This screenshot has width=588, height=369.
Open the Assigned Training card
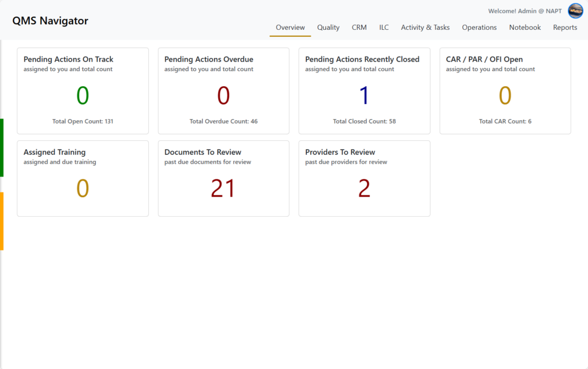[83, 178]
